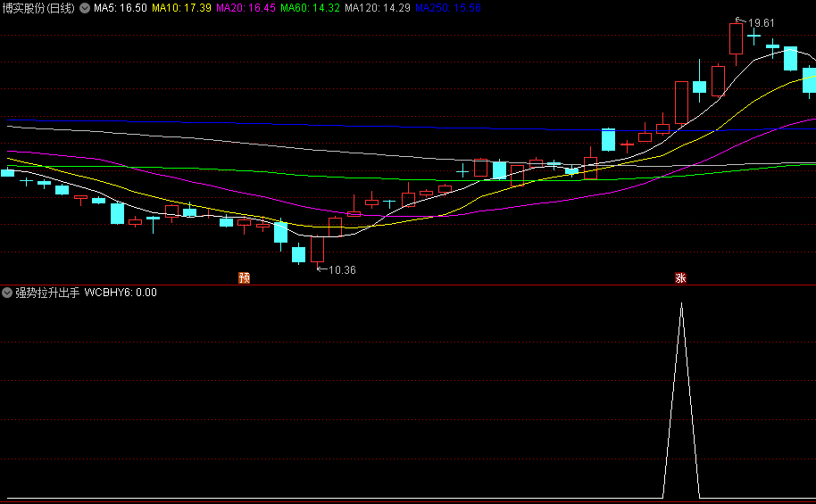
Task: Select the MA20: 16.45 label
Action: 246,8
